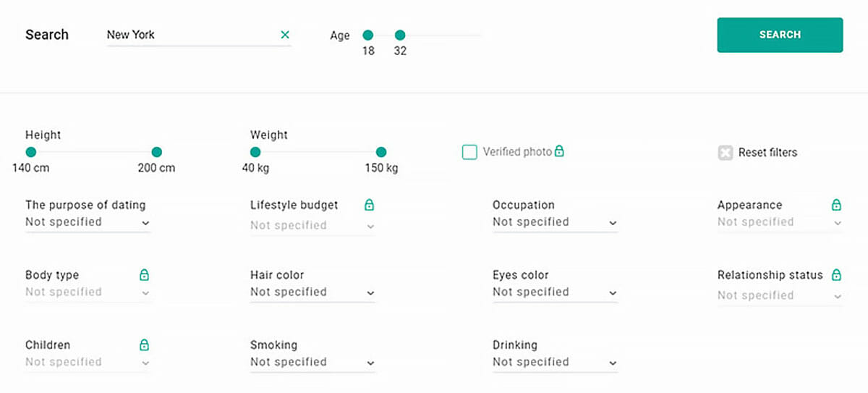The width and height of the screenshot is (868, 393).
Task: Click the Reset filters link
Action: coord(767,153)
